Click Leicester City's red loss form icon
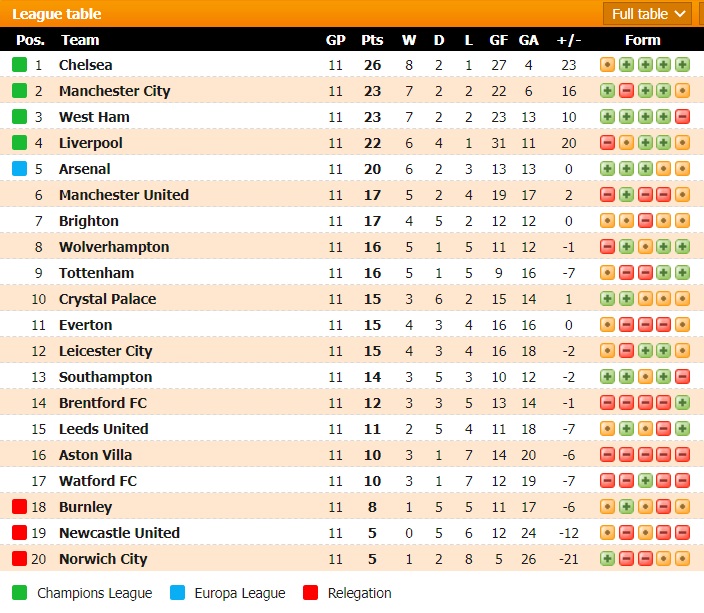Image resolution: width=704 pixels, height=613 pixels. (x=626, y=351)
